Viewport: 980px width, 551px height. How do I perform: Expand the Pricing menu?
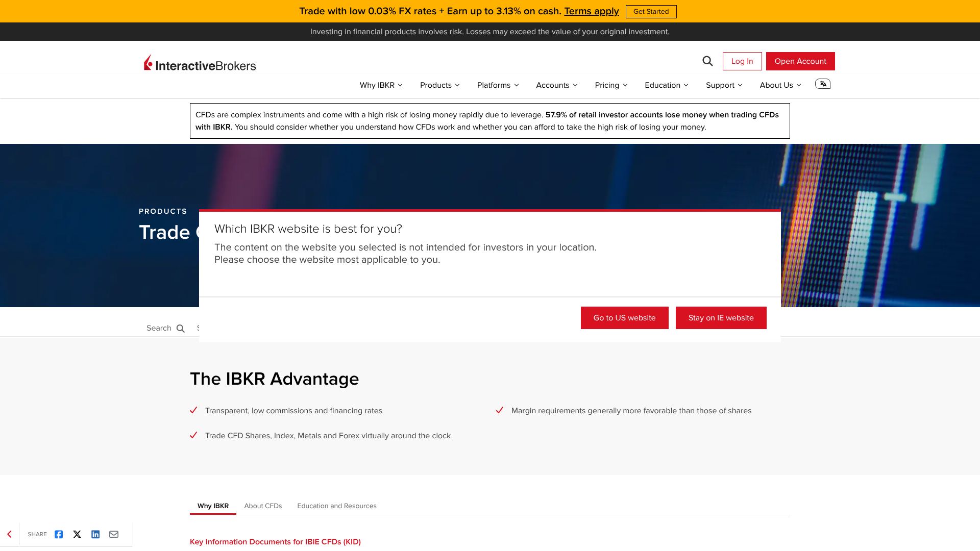coord(611,85)
